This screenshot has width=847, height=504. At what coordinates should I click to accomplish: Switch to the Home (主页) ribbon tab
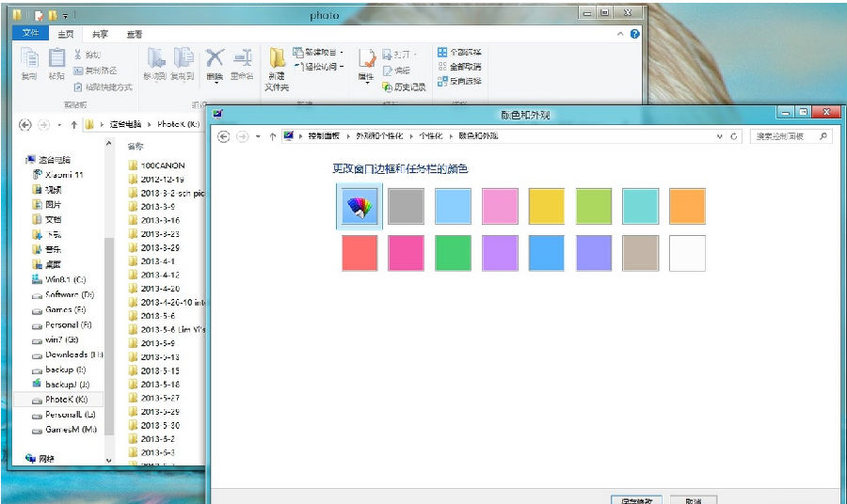click(x=66, y=34)
